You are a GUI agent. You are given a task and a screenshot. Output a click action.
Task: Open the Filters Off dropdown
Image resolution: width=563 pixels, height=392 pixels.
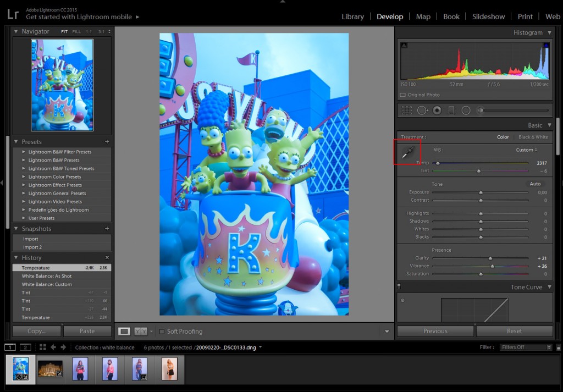[x=525, y=347]
